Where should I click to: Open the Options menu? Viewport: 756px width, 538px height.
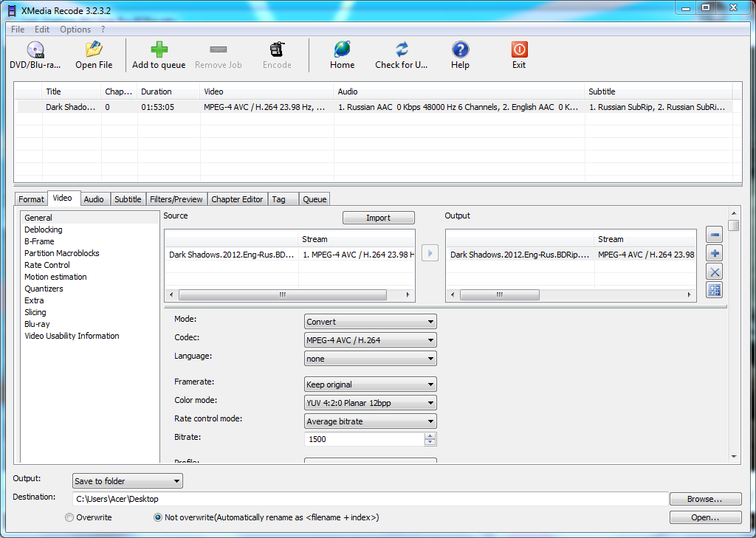point(75,30)
